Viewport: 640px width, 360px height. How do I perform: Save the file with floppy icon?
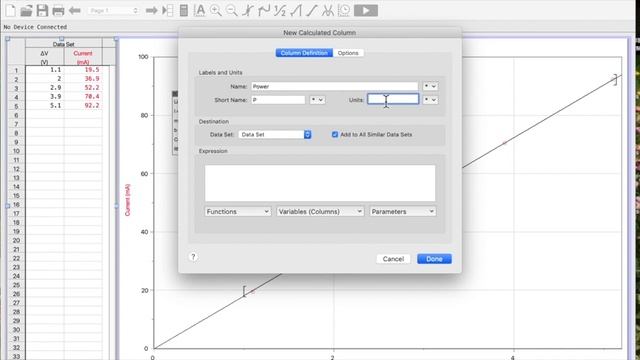tap(42, 10)
